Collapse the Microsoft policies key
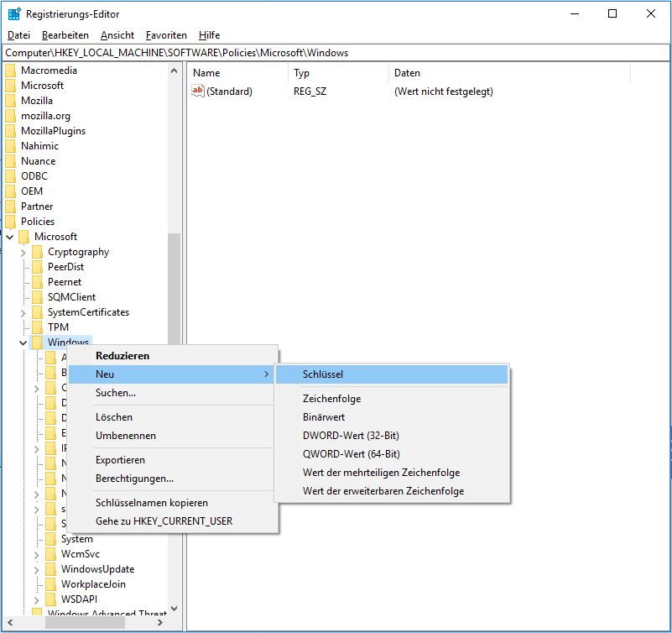The height and width of the screenshot is (633, 672). click(10, 237)
